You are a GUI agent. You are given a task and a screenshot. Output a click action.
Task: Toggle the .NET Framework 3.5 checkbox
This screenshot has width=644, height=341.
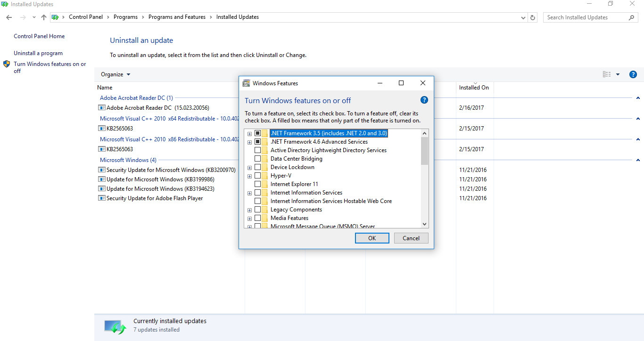pos(257,133)
